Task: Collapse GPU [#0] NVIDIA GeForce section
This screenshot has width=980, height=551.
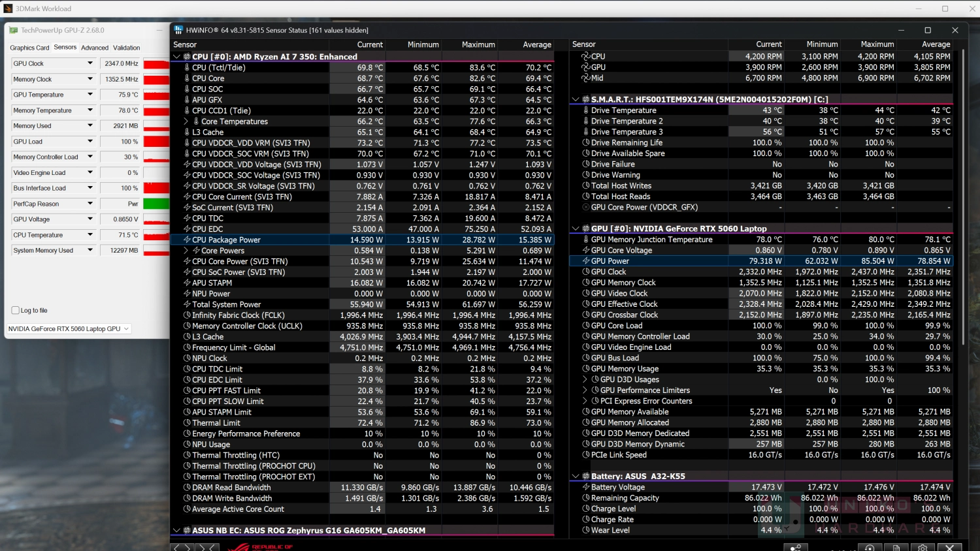Action: pyautogui.click(x=576, y=228)
